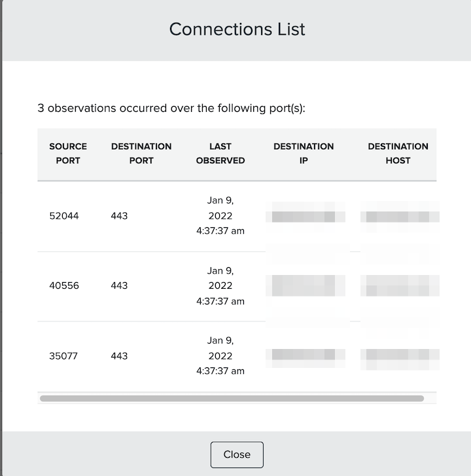Click destination port 443 in first row
471x476 pixels.
[x=119, y=216]
